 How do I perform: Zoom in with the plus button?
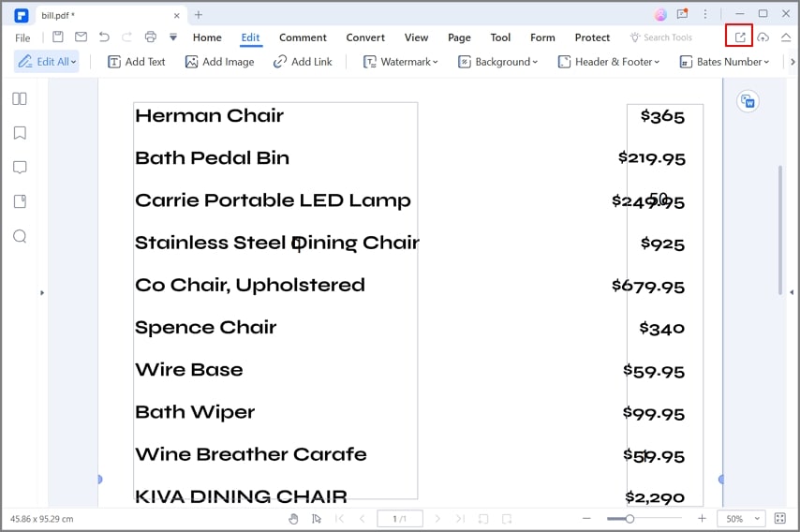[702, 518]
